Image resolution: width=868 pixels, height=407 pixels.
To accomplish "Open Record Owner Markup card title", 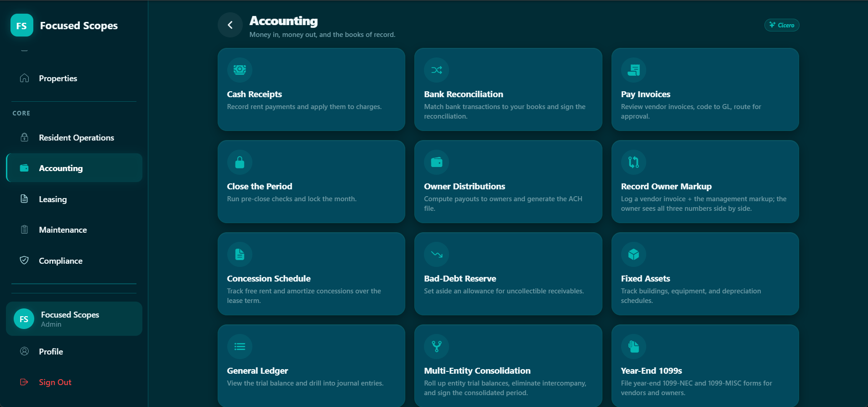I will 666,186.
